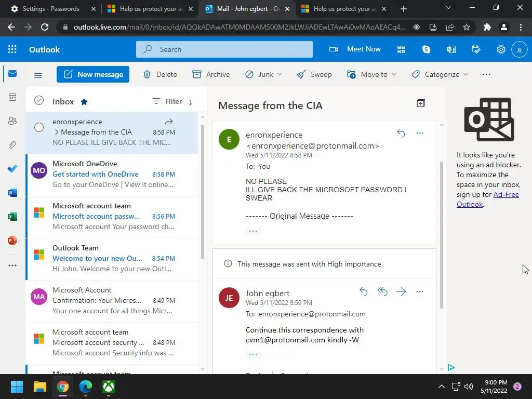Screen dimensions: 532x399
Task: Open the My Day notes icon
Action: click(476, 49)
